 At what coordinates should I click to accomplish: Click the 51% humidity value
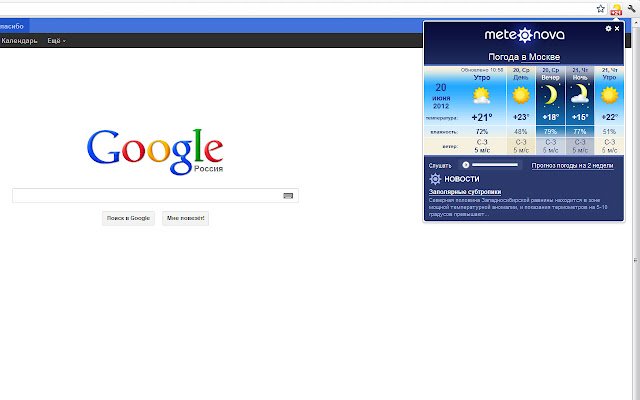click(x=609, y=132)
